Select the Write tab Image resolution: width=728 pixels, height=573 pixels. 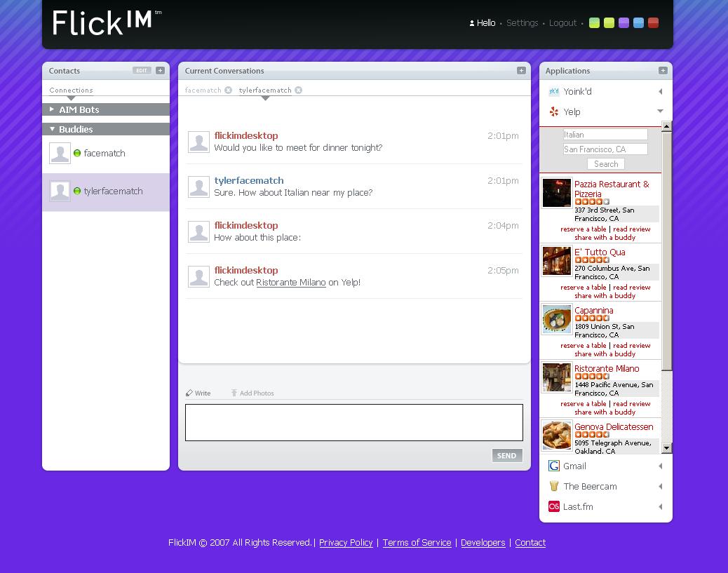pos(198,393)
